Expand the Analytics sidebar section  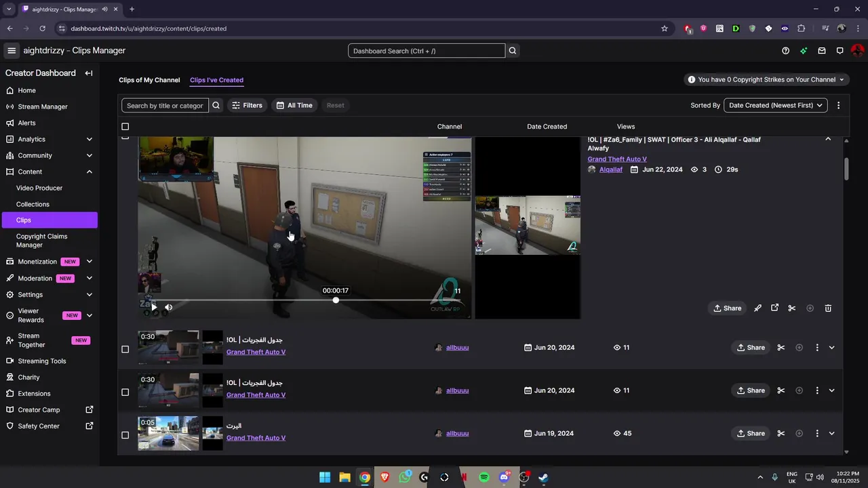tap(90, 140)
